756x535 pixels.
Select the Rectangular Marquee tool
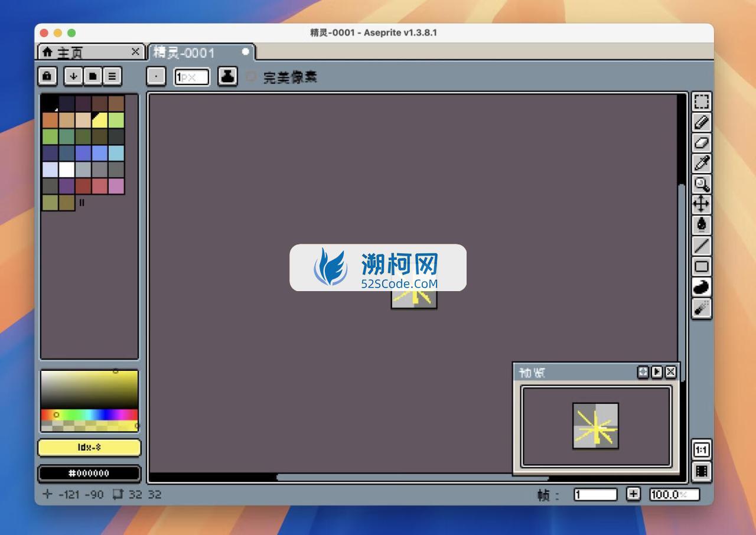point(701,102)
